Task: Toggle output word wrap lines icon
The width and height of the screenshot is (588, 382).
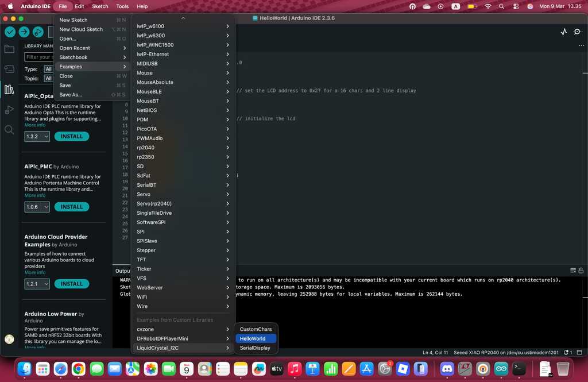Action: (x=573, y=271)
